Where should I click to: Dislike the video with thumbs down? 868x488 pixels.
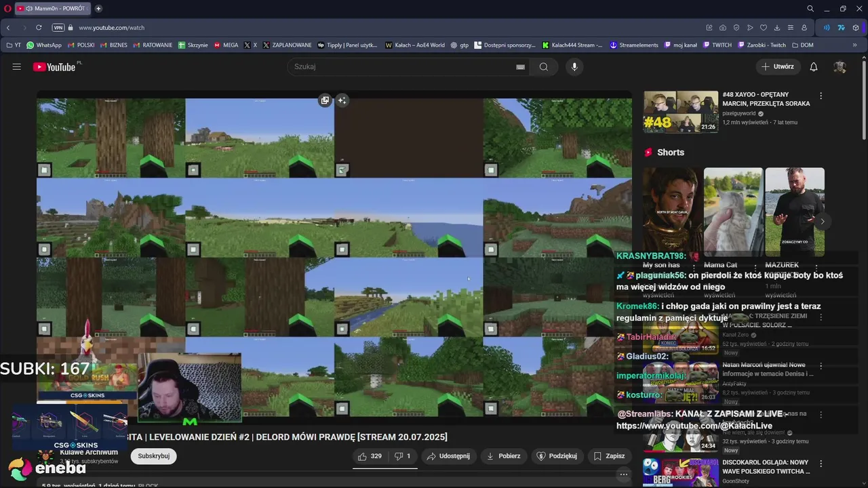[402, 456]
